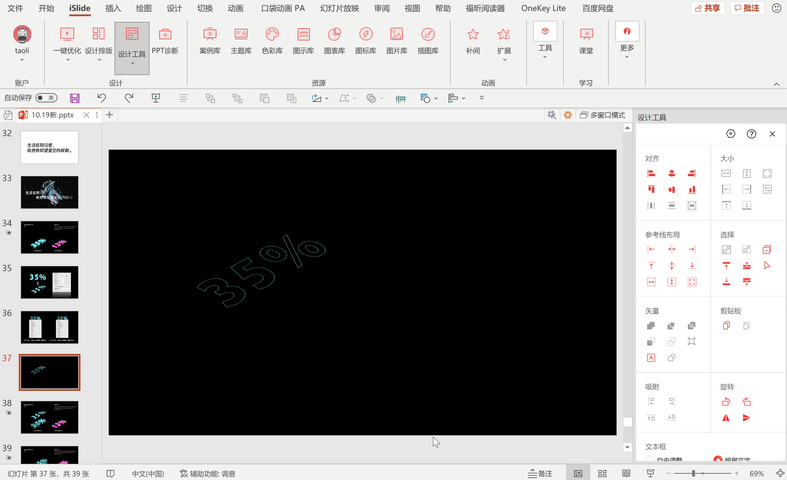The image size is (787, 480).
Task: Click equal height icon in 大小 section
Action: coord(747,174)
